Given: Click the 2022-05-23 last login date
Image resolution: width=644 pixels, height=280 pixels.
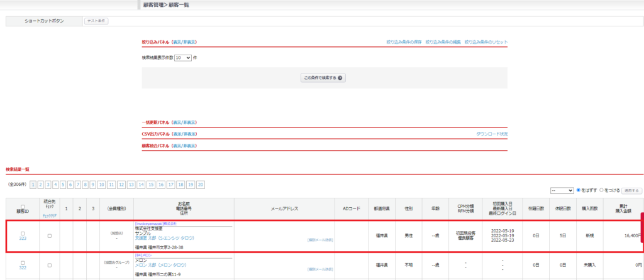Looking at the screenshot, I should 503,240.
